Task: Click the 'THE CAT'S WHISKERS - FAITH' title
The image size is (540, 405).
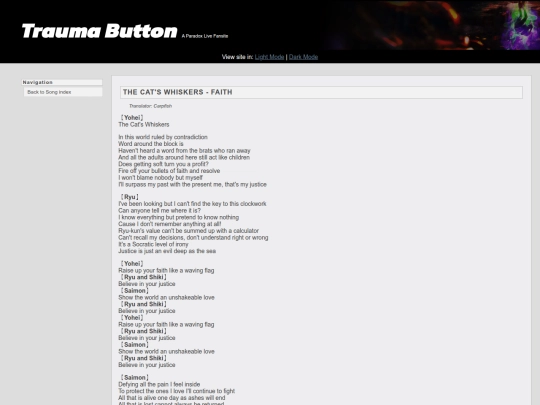Action: click(x=177, y=92)
